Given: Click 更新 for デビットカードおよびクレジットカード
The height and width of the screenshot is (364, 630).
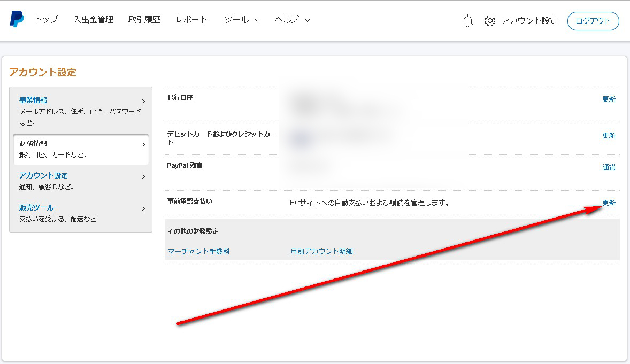Looking at the screenshot, I should [x=609, y=135].
